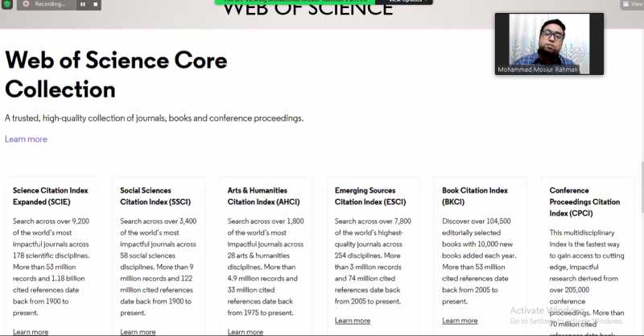Viewport: 644px width, 336px height.
Task: Open the View Options dropdown
Action: (x=406, y=2)
